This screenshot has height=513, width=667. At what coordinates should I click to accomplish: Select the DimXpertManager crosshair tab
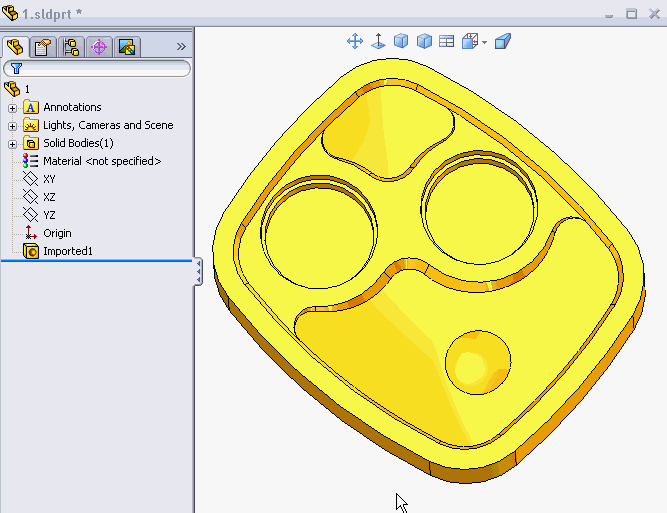click(98, 47)
